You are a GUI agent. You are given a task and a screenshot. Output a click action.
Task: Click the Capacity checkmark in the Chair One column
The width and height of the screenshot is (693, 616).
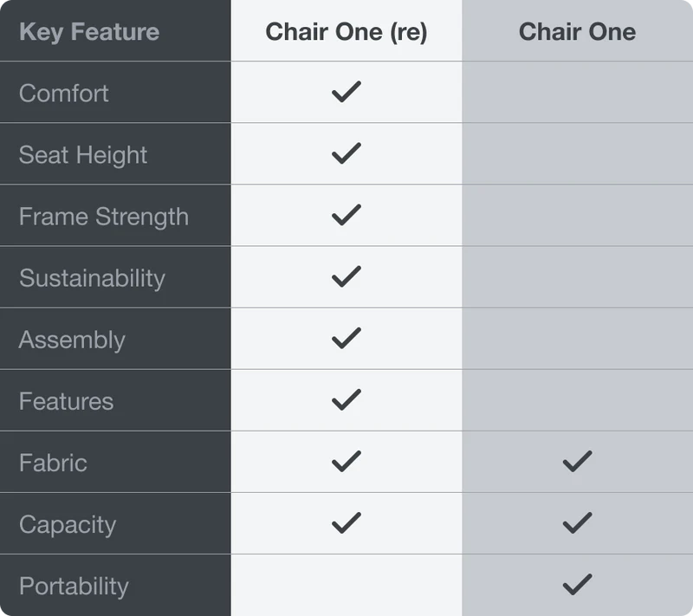coord(577,523)
